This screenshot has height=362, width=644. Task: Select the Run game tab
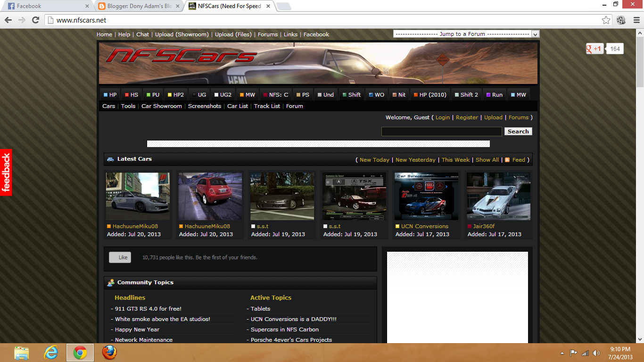[x=495, y=95]
